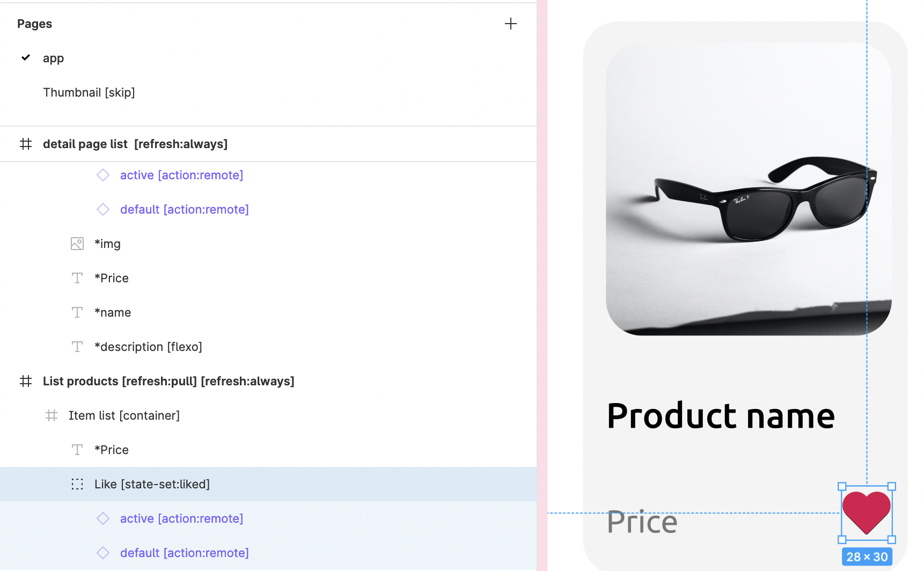Viewport: 924px width, 571px height.
Task: Select the default [action:remote] layer under Like
Action: pyautogui.click(x=184, y=553)
